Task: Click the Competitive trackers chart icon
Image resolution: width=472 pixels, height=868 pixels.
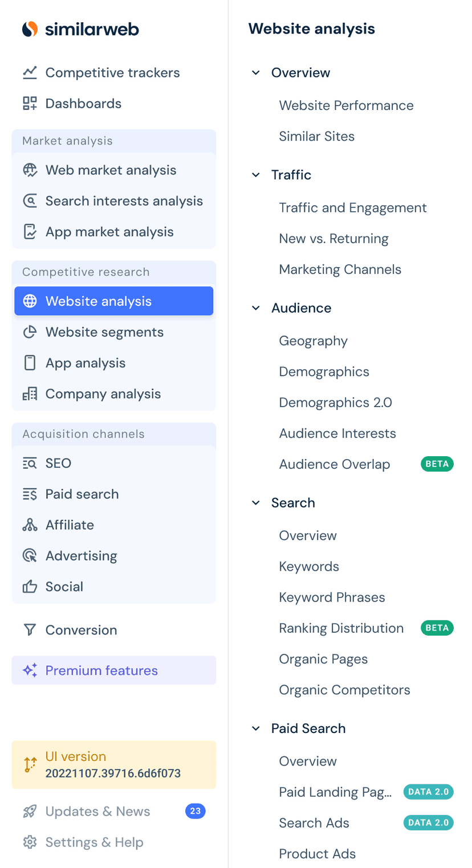Action: [30, 72]
